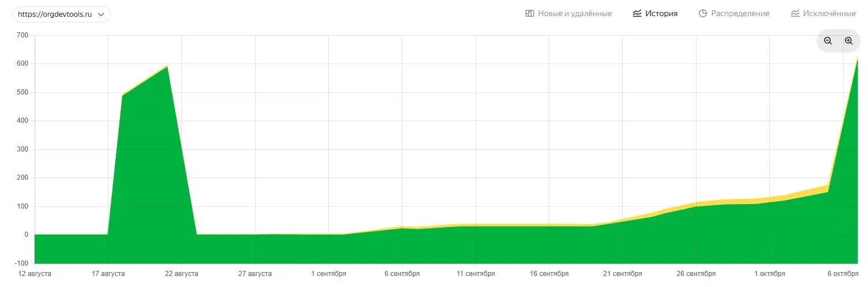This screenshot has height=287, width=868.
Task: Click the chart icon beside Исключённые
Action: point(795,13)
